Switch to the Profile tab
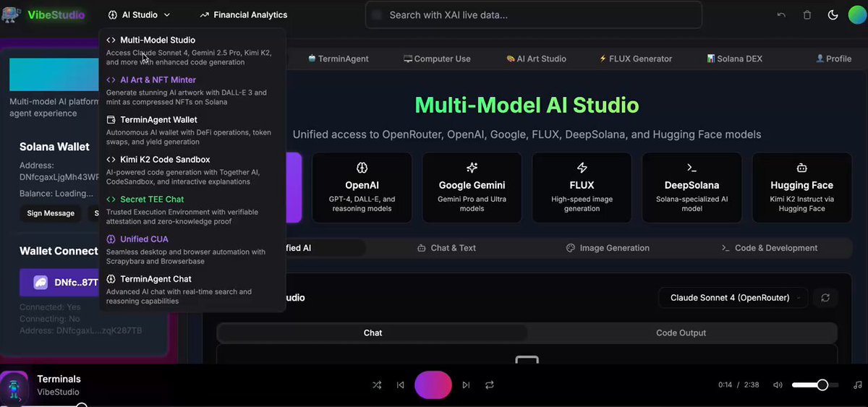This screenshot has height=407, width=868. (833, 59)
